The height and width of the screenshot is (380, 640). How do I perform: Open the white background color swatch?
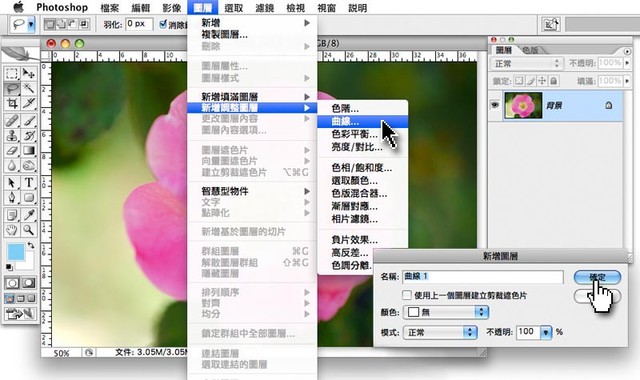29,264
